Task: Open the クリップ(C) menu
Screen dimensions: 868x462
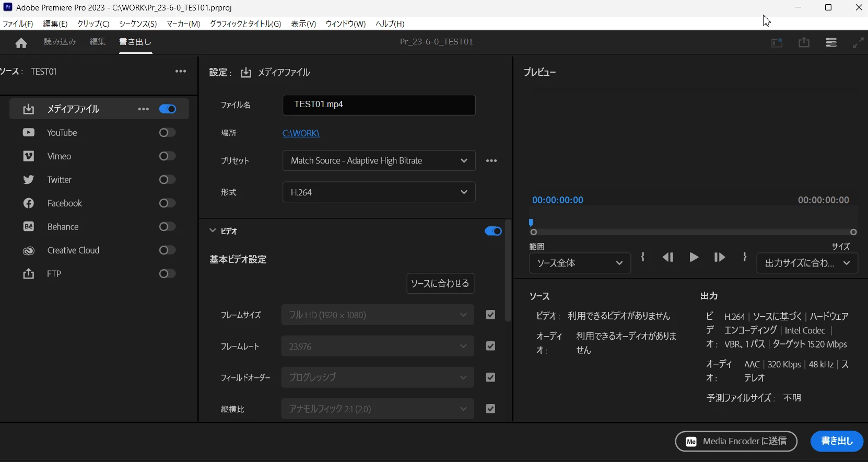Action: click(x=93, y=24)
